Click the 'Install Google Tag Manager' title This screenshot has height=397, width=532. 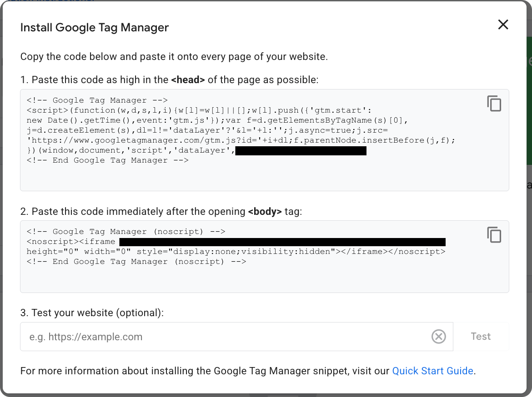pyautogui.click(x=94, y=27)
